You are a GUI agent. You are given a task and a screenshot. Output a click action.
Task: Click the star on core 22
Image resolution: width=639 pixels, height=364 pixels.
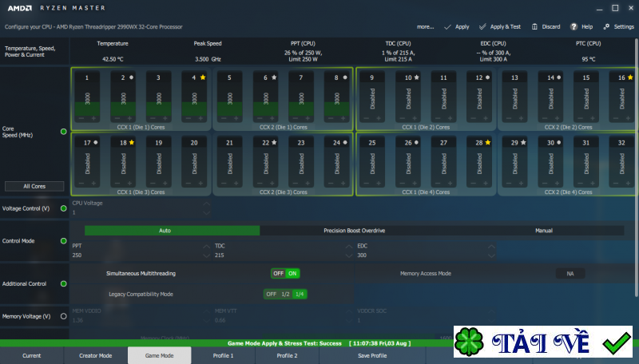coord(274,143)
